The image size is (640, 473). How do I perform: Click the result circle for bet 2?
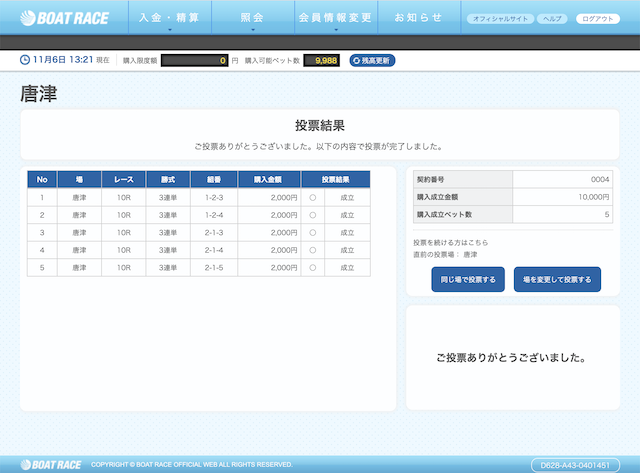[x=312, y=215]
